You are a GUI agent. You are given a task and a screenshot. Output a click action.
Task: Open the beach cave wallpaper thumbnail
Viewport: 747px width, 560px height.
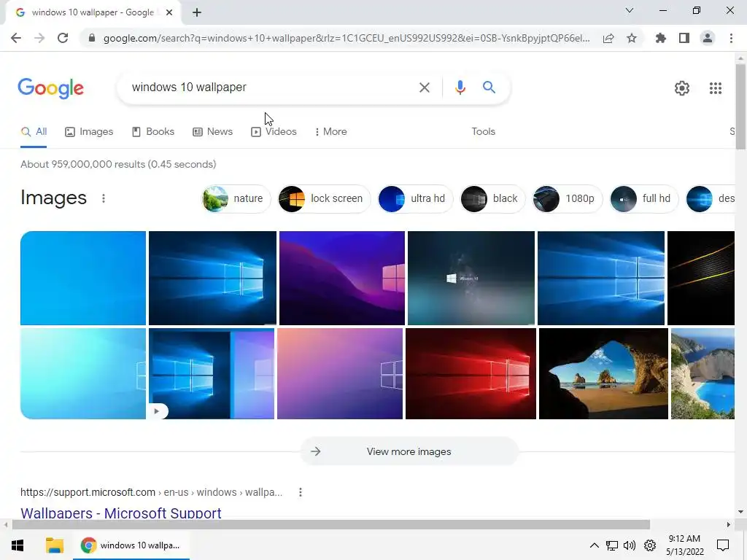click(x=603, y=374)
